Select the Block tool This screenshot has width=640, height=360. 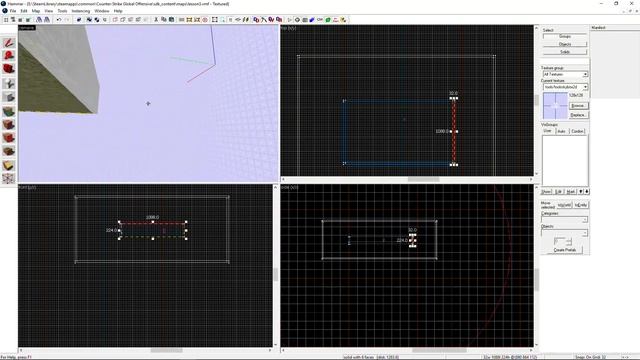point(9,97)
